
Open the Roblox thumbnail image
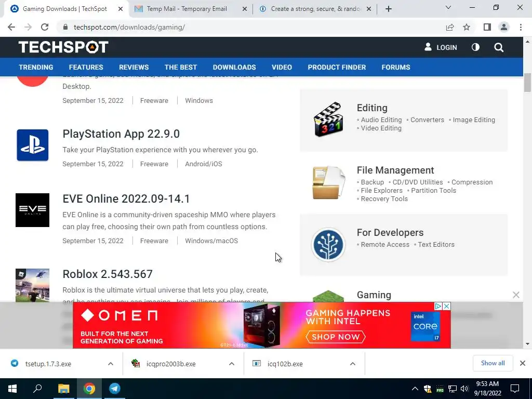click(33, 285)
